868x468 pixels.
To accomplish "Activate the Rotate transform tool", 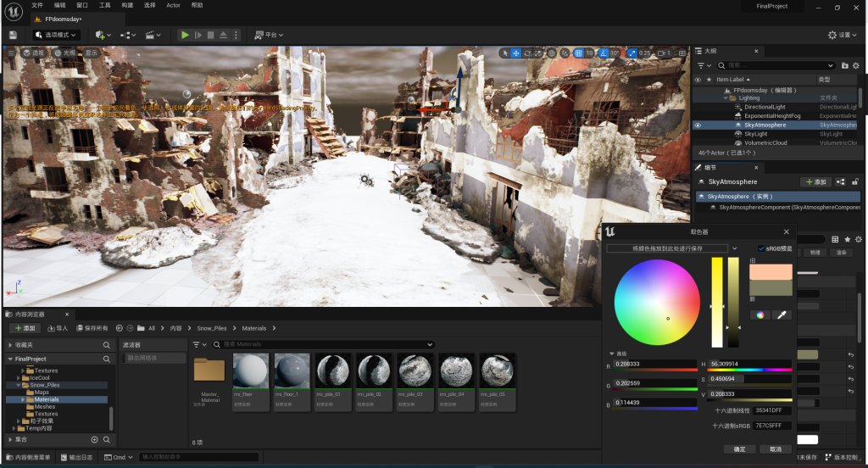I will click(527, 53).
